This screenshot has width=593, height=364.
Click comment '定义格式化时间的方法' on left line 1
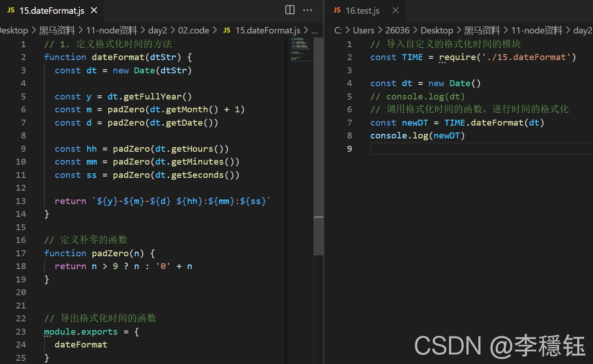tap(124, 44)
